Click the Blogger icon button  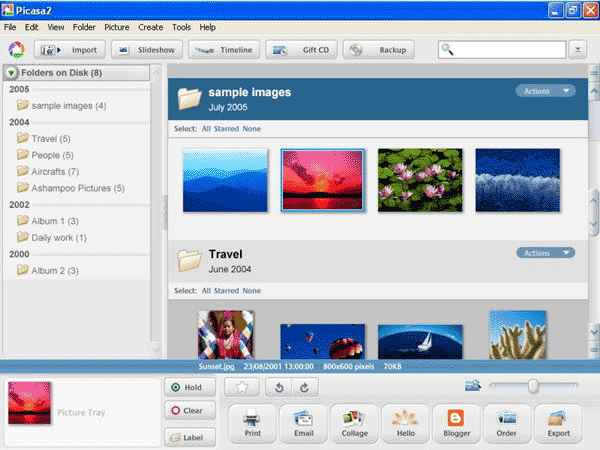[x=457, y=423]
